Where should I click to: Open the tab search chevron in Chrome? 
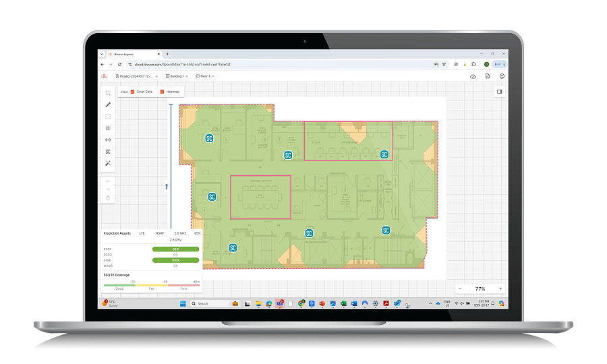click(x=101, y=54)
